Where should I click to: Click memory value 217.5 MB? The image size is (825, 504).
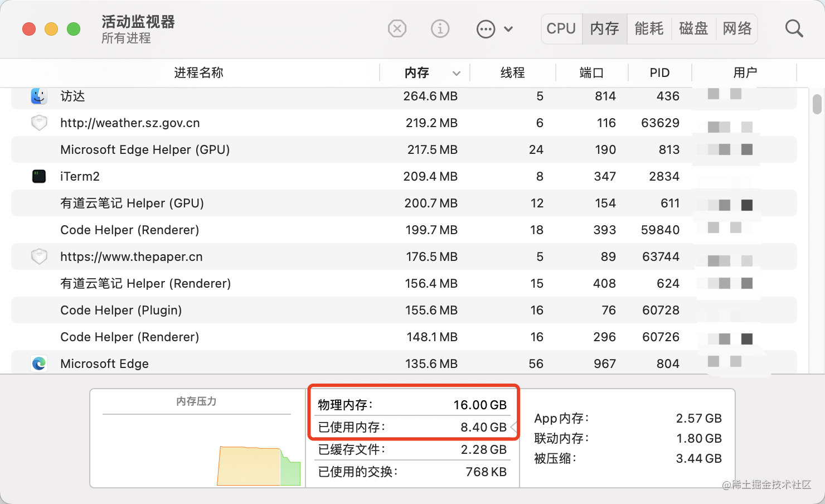point(432,149)
